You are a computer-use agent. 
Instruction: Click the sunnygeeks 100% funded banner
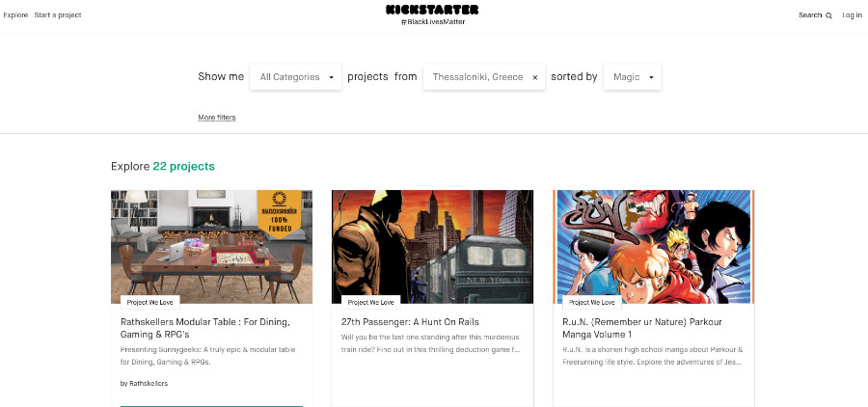click(x=279, y=214)
